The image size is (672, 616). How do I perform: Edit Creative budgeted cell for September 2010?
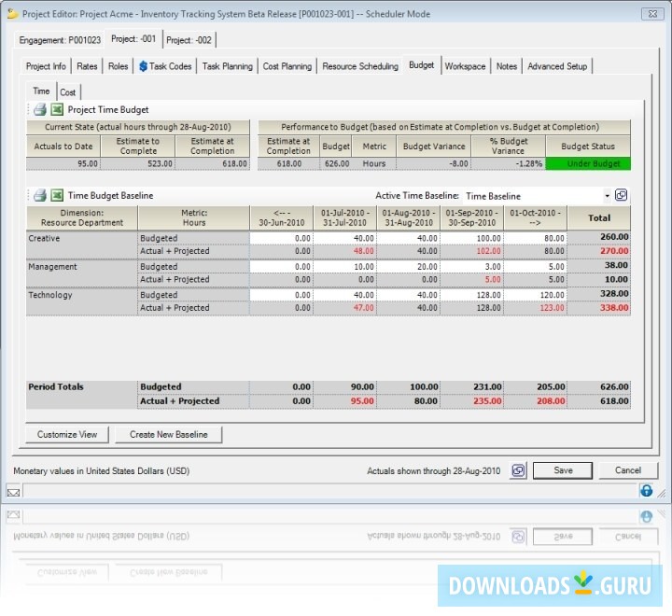point(471,237)
